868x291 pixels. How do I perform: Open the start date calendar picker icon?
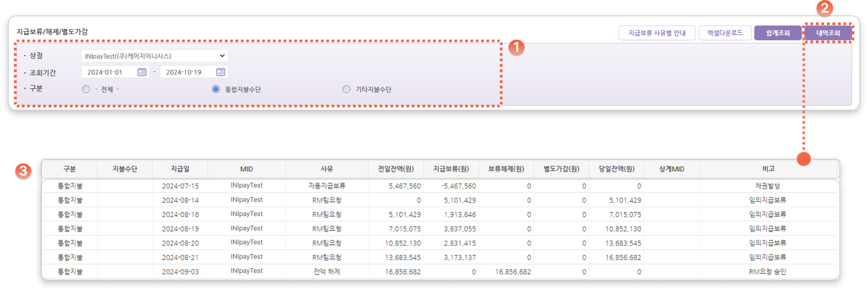pos(142,72)
